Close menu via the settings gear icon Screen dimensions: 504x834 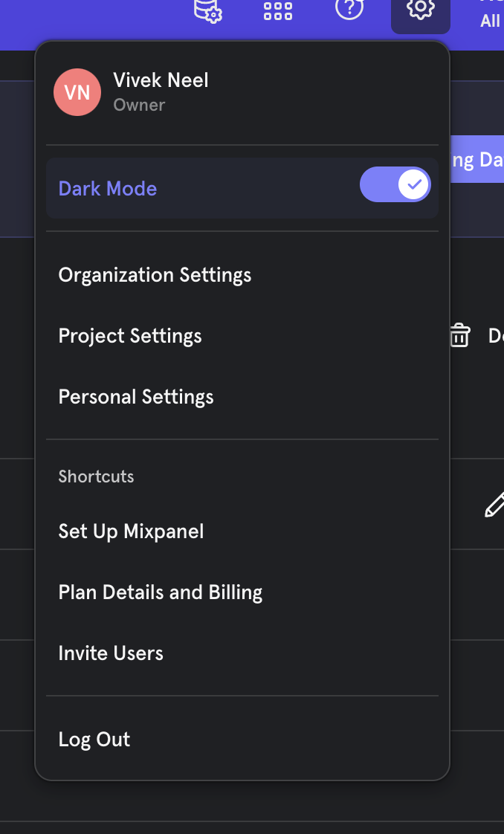point(420,10)
